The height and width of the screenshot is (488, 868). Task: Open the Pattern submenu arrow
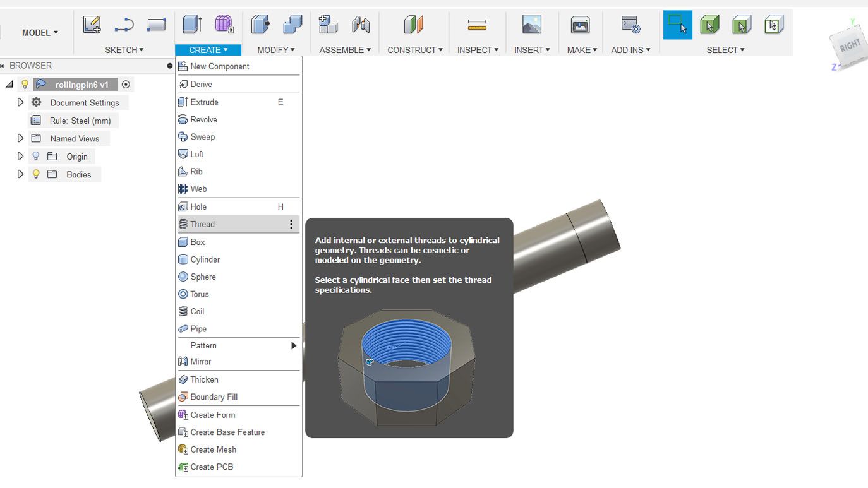tap(293, 345)
